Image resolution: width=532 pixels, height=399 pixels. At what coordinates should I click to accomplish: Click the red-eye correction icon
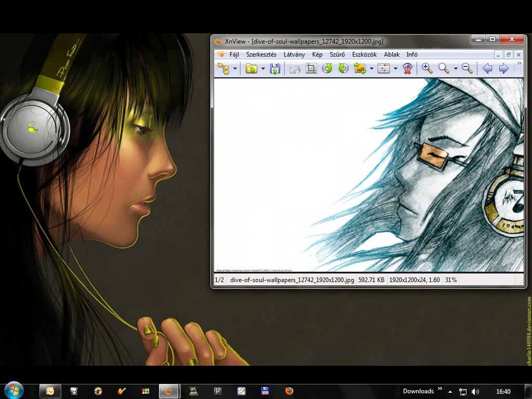pyautogui.click(x=407, y=69)
